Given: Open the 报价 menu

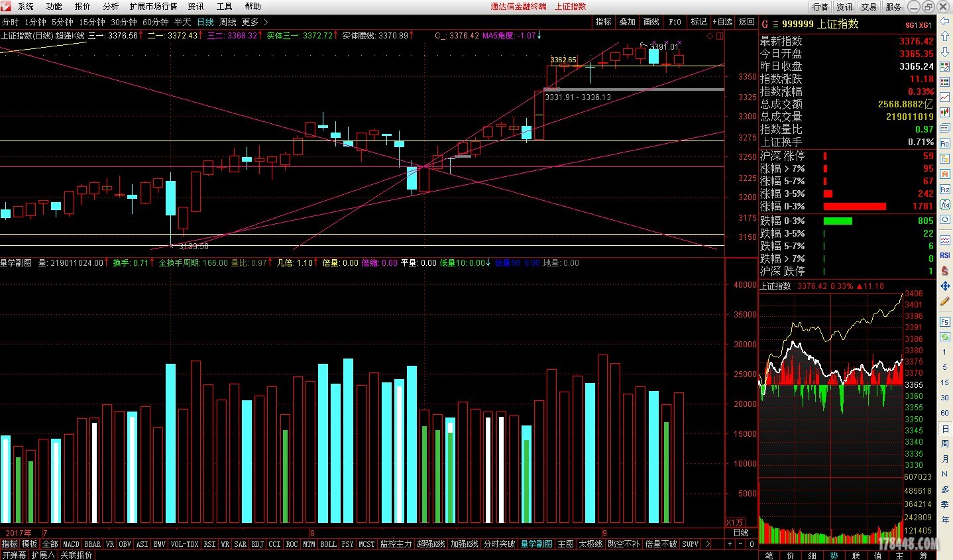Looking at the screenshot, I should pos(83,6).
